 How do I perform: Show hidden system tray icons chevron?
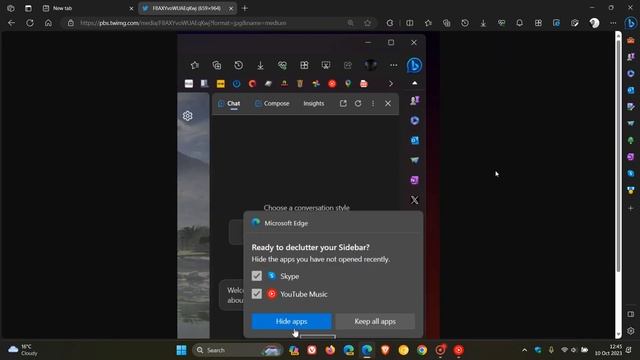524,350
